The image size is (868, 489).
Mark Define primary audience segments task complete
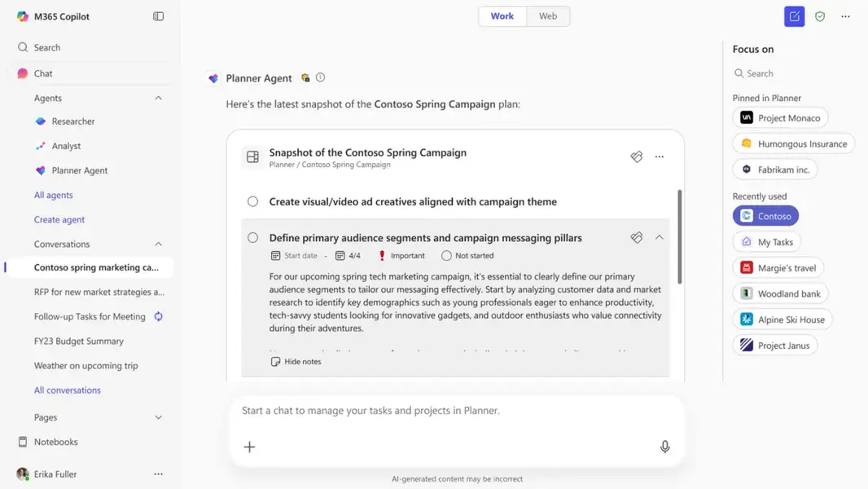(252, 238)
